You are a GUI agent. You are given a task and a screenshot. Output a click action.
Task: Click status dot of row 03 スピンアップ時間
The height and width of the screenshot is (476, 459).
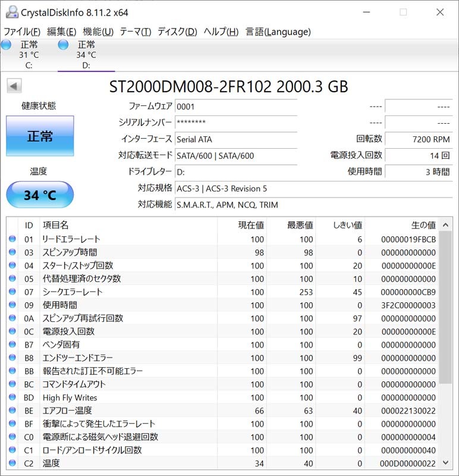[12, 252]
